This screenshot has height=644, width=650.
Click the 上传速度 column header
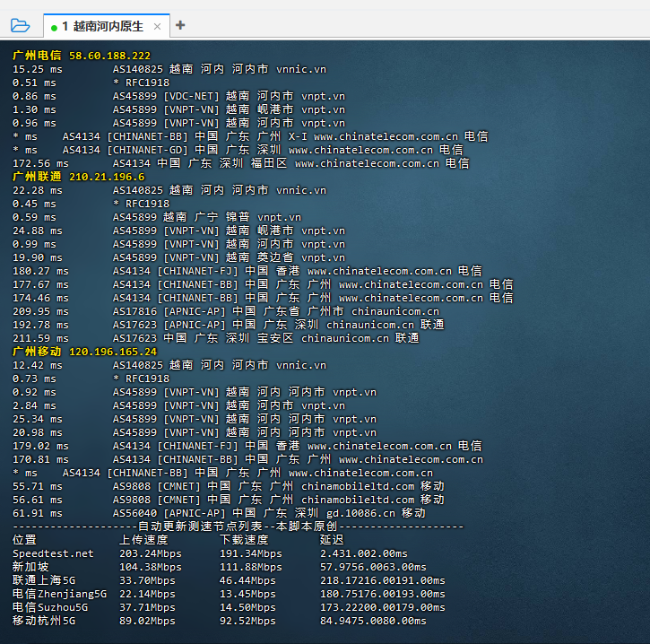[143, 540]
